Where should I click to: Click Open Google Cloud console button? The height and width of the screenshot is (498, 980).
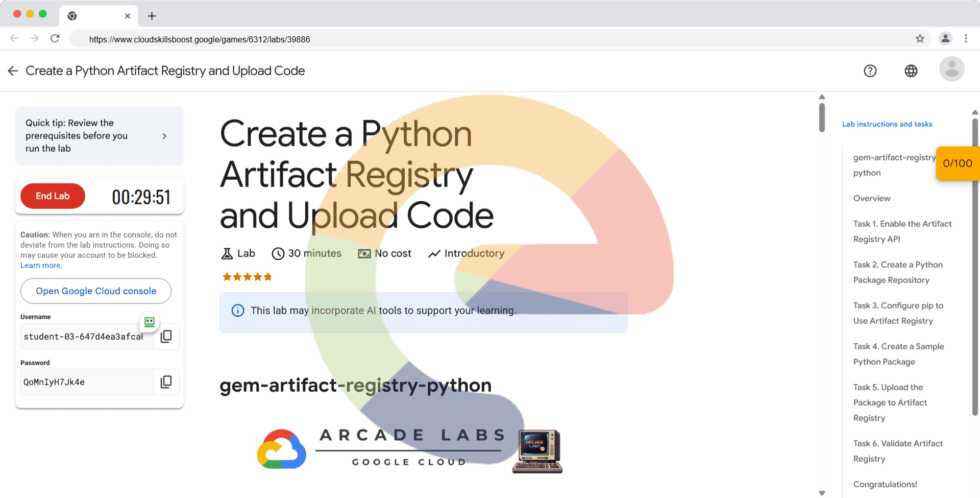click(96, 291)
